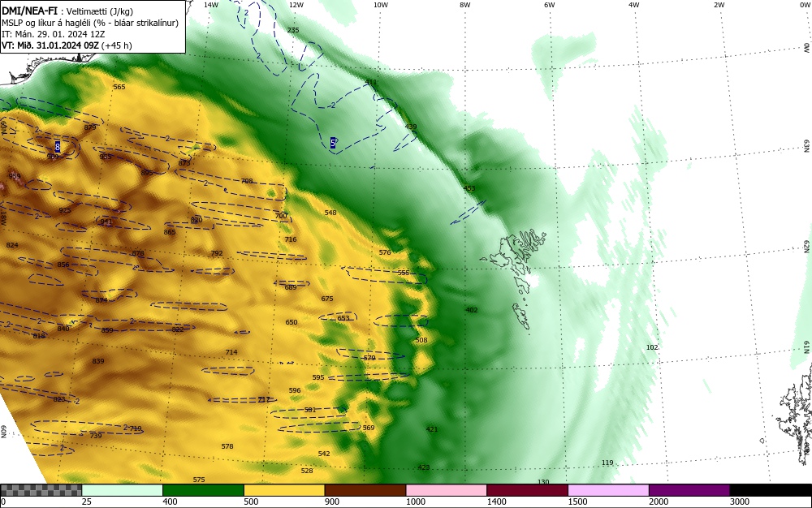
Task: Pick the dark green 400–500 legend swatch
Action: pyautogui.click(x=203, y=490)
